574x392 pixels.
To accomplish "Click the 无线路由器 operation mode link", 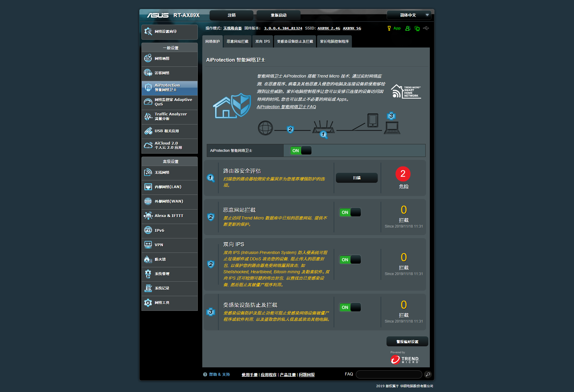I will coord(232,28).
